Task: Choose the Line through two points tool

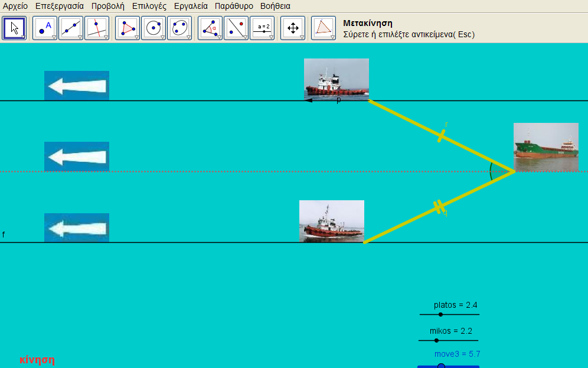Action: (x=71, y=28)
